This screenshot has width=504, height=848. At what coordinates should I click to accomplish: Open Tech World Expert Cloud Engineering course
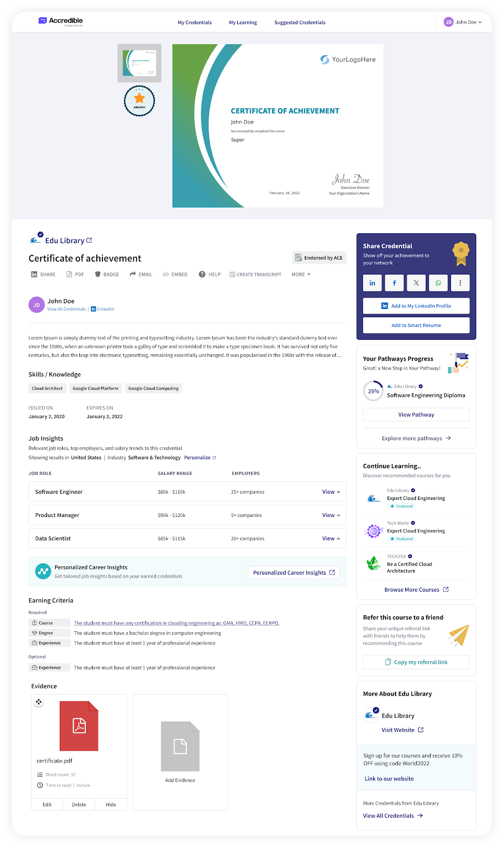[x=416, y=531]
